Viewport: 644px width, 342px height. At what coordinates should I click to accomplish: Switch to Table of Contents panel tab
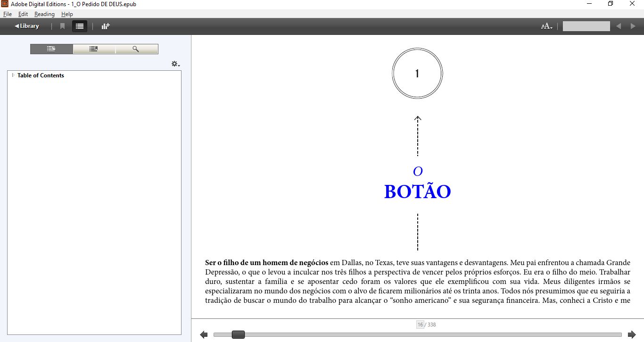coord(51,49)
